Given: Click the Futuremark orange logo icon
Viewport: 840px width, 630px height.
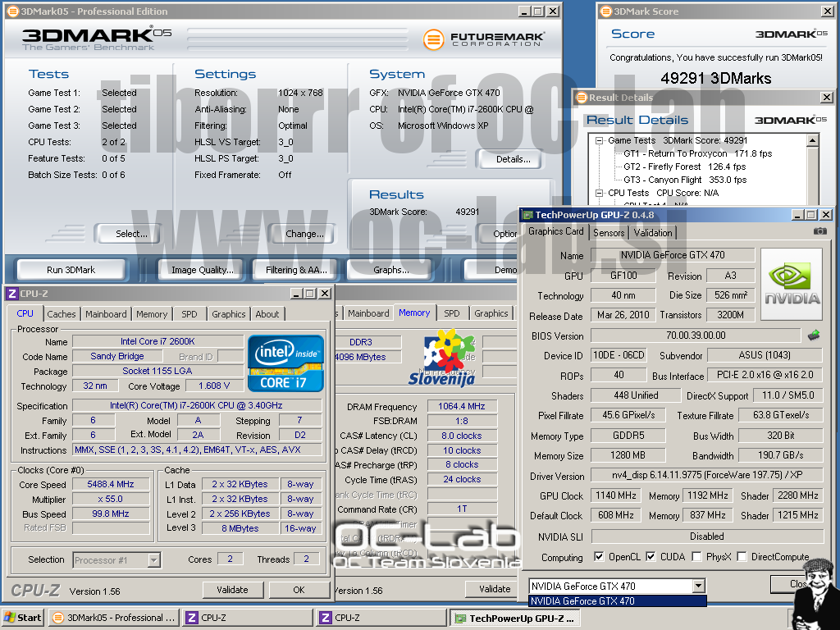Looking at the screenshot, I should point(433,39).
